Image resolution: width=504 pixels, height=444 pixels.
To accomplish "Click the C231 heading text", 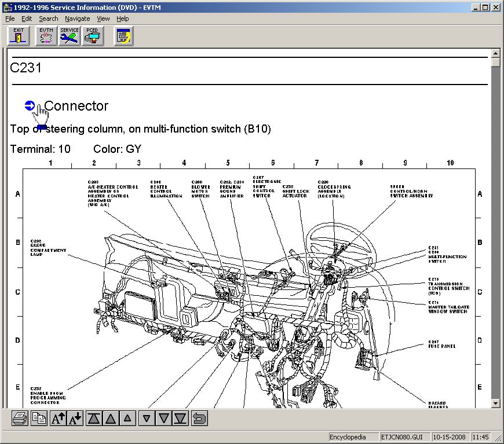I will (x=25, y=68).
